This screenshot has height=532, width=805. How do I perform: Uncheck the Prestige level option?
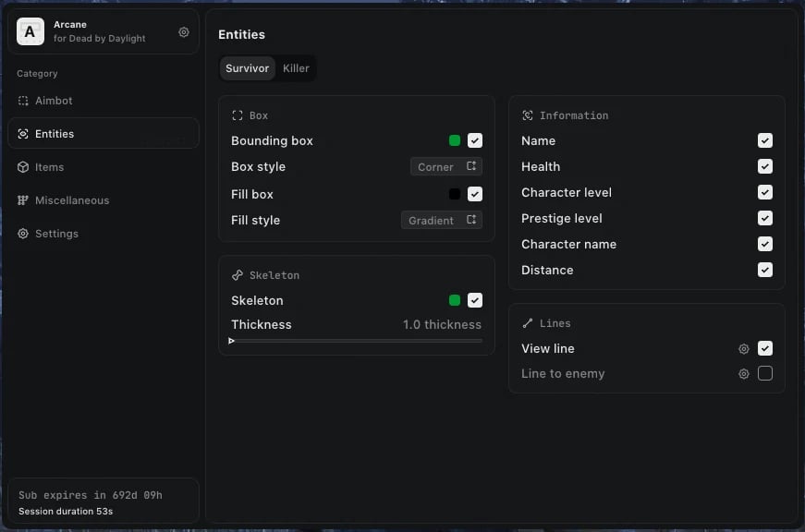tap(765, 219)
